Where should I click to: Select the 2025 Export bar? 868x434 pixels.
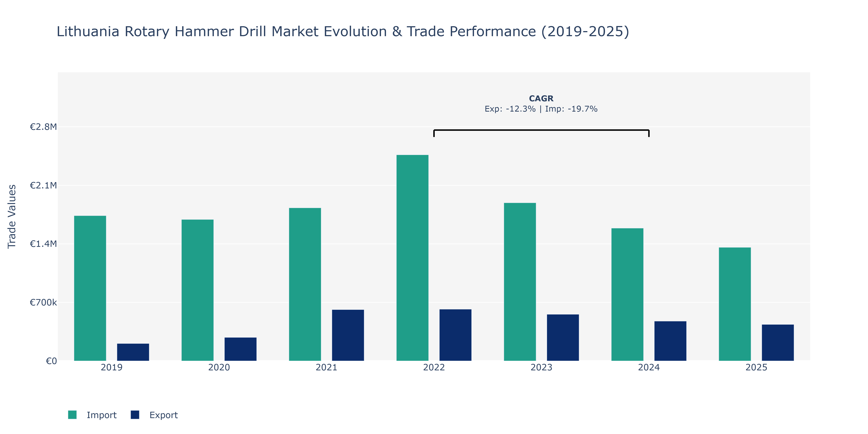[778, 343]
